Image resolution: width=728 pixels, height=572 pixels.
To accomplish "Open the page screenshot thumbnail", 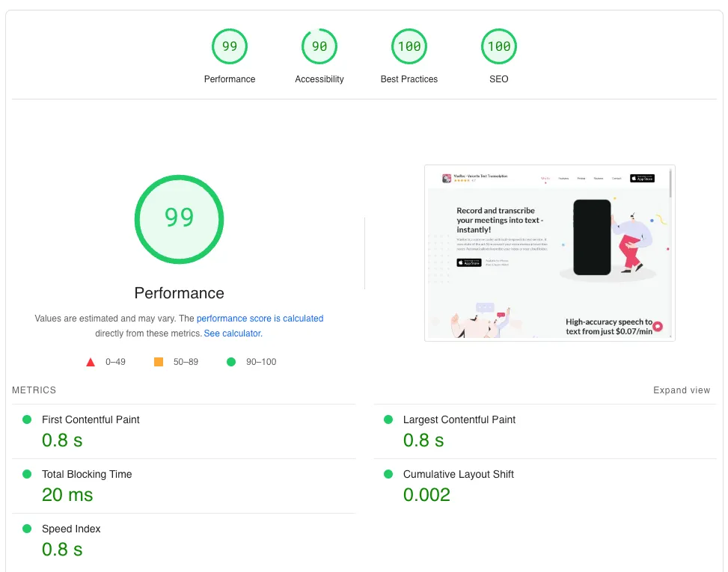I will (x=549, y=253).
